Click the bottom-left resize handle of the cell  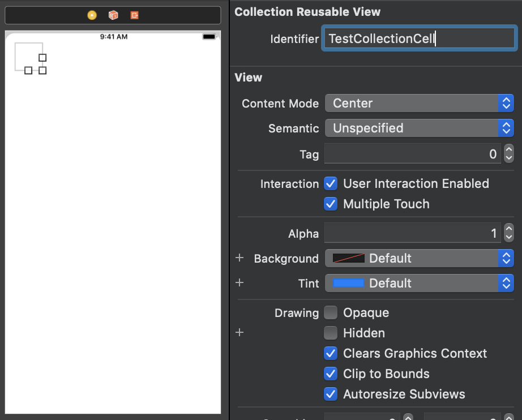tap(28, 71)
